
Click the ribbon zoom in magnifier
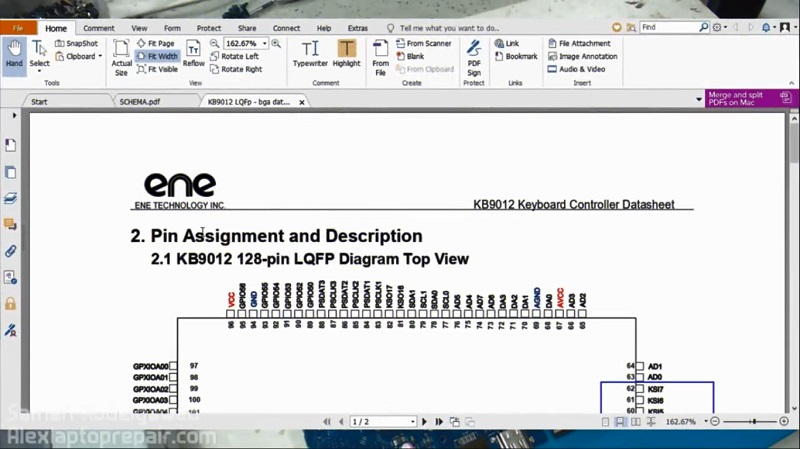tap(276, 43)
